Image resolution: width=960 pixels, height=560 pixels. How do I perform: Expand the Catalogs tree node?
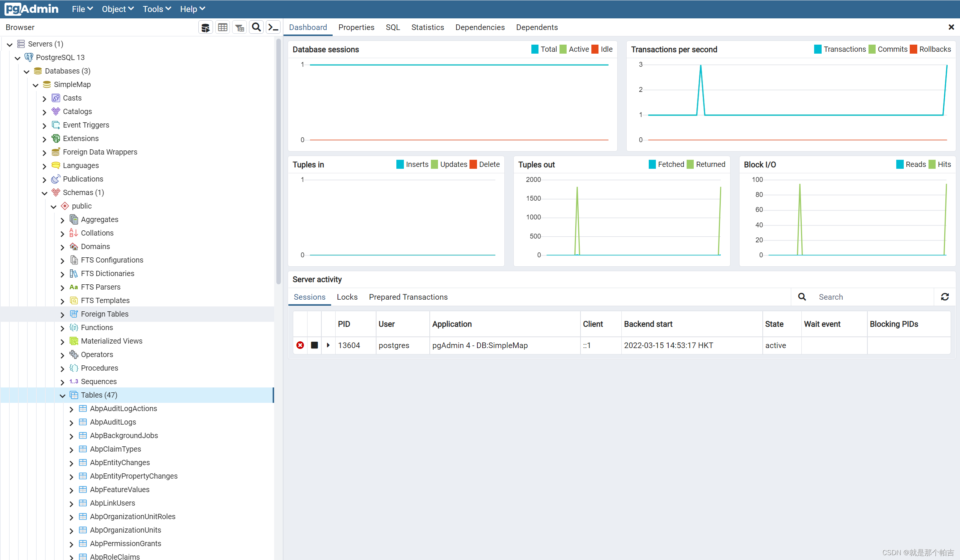pos(45,111)
